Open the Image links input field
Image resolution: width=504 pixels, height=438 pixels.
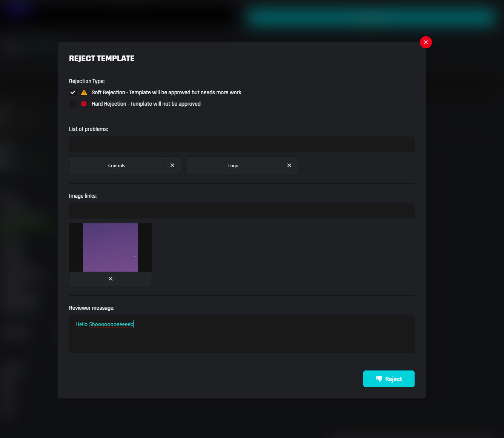pyautogui.click(x=241, y=211)
